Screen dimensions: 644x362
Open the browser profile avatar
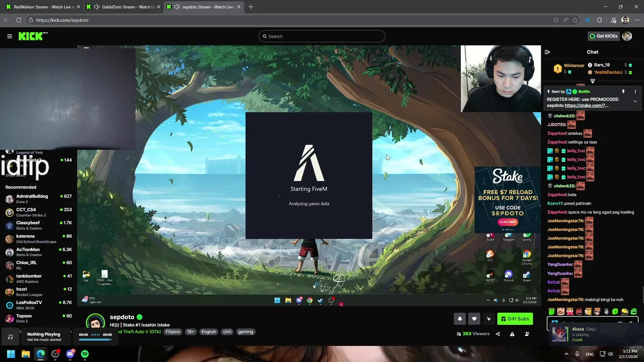[x=625, y=20]
